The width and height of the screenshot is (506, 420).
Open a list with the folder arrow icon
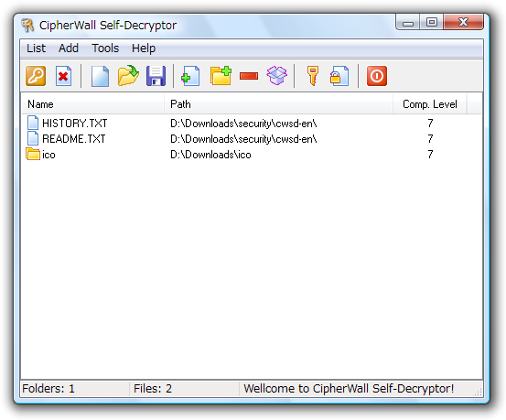point(128,76)
